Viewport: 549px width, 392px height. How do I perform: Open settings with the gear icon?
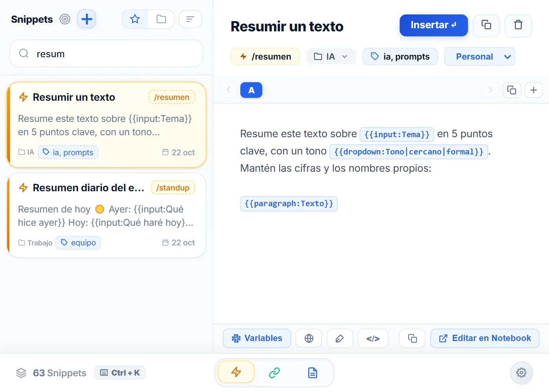(x=522, y=372)
